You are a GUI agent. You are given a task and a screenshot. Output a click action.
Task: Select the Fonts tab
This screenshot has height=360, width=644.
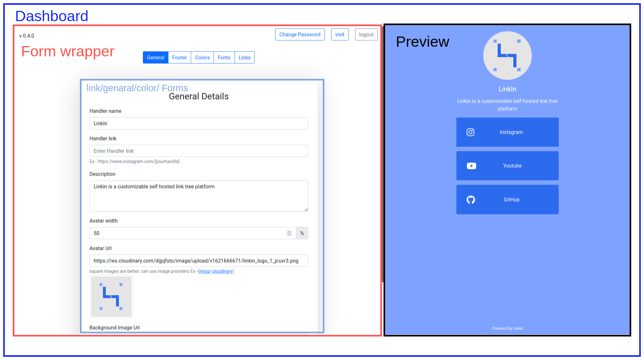click(224, 57)
